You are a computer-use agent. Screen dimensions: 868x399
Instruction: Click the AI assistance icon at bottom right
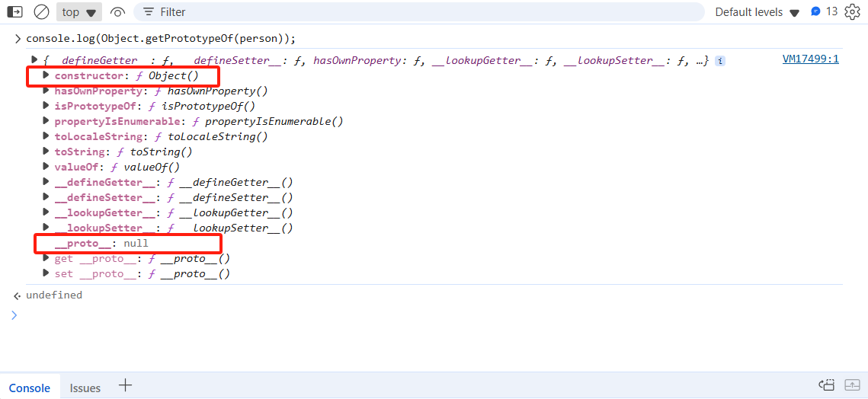click(x=827, y=386)
